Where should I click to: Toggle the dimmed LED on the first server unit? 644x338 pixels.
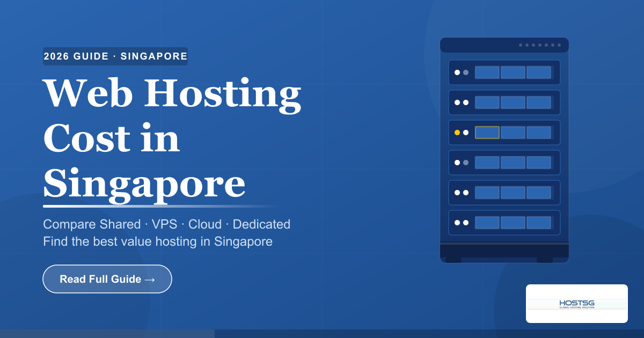(466, 72)
